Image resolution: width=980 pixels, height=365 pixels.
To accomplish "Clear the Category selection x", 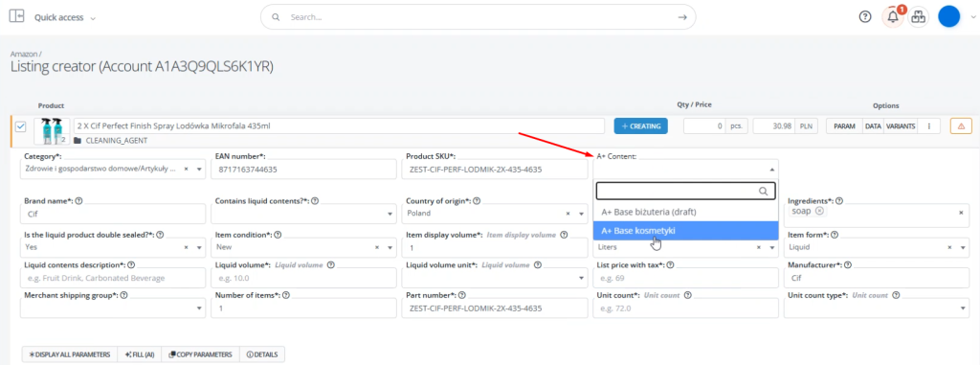I will [187, 169].
